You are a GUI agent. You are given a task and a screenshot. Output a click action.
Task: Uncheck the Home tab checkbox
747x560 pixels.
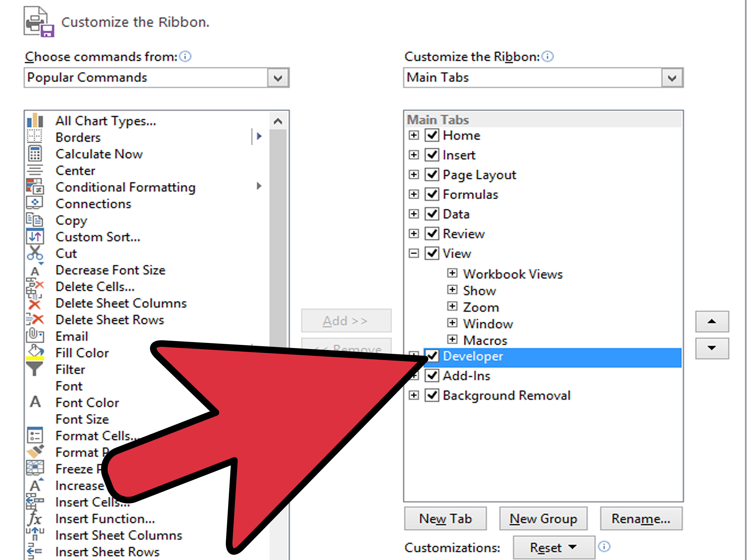432,135
